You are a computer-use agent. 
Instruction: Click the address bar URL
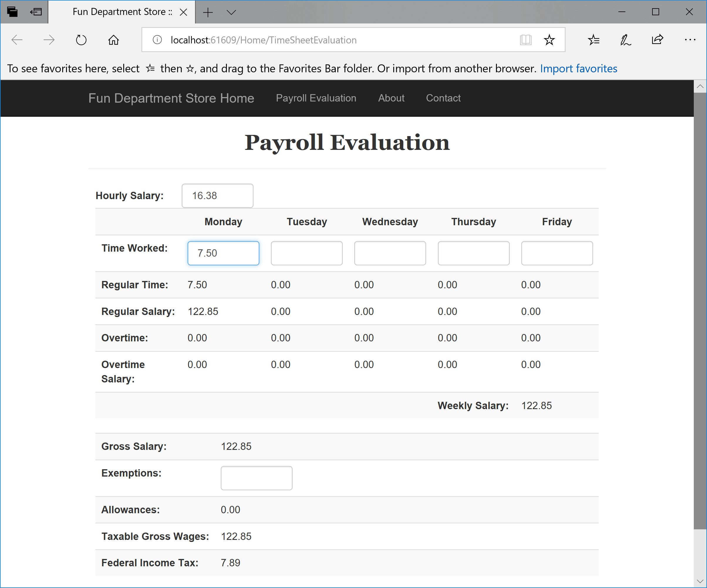point(264,40)
